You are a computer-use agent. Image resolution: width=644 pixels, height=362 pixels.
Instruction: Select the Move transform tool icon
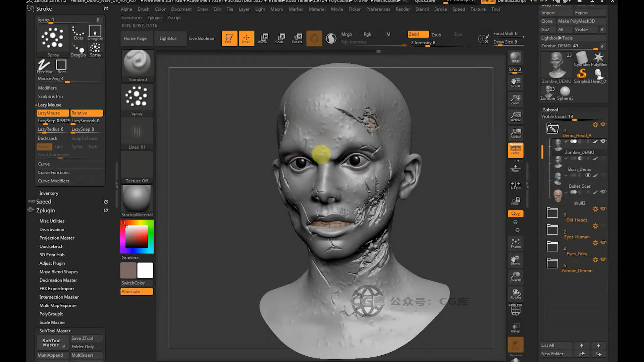click(263, 38)
